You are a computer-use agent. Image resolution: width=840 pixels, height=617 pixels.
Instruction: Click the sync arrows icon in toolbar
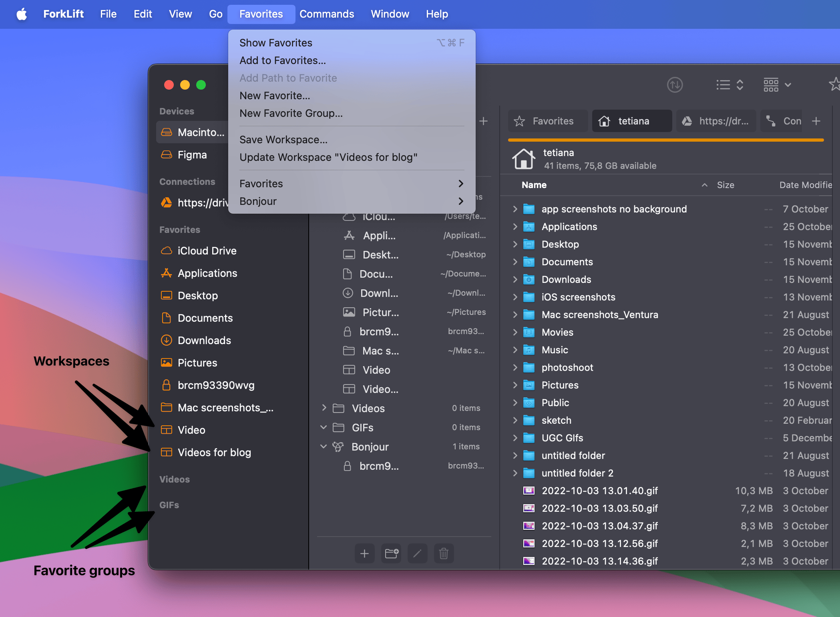(675, 85)
